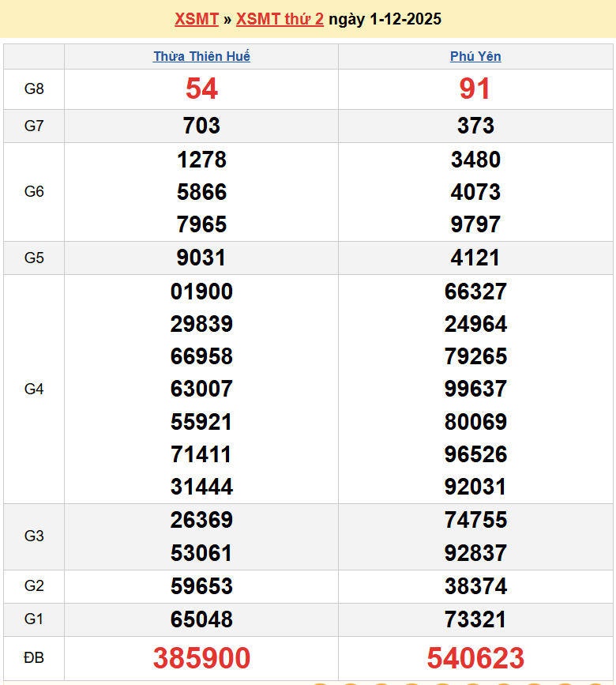Open the XSMT thứ 2 link

[280, 19]
